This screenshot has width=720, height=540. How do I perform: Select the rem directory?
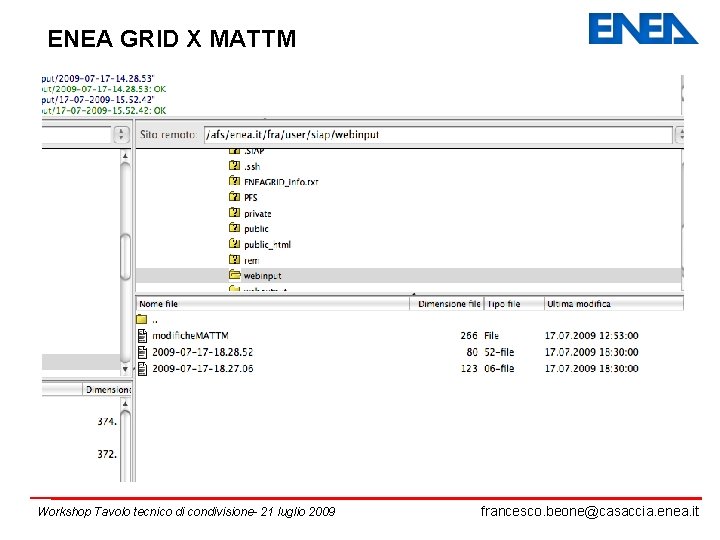click(252, 261)
